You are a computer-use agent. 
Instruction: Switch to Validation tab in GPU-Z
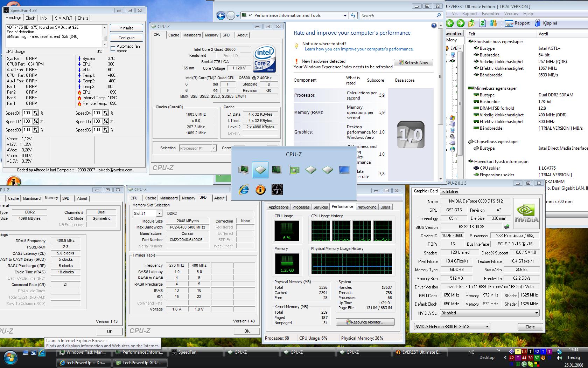coord(450,191)
